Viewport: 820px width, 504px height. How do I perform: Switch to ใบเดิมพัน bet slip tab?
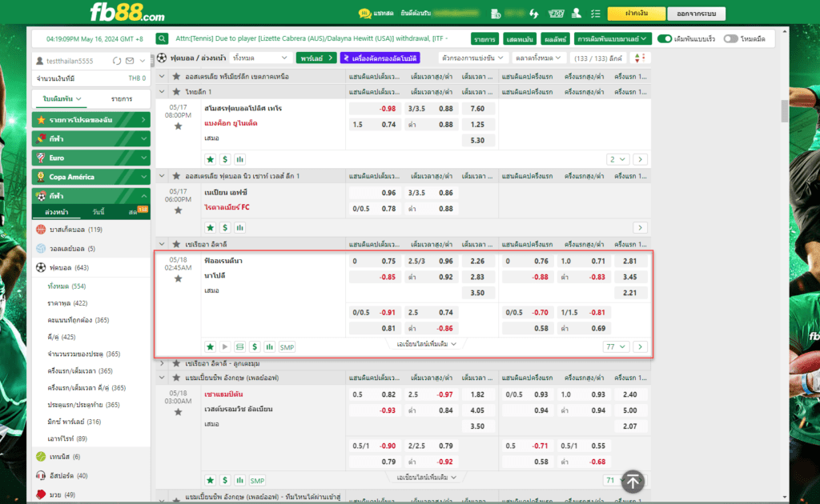62,98
